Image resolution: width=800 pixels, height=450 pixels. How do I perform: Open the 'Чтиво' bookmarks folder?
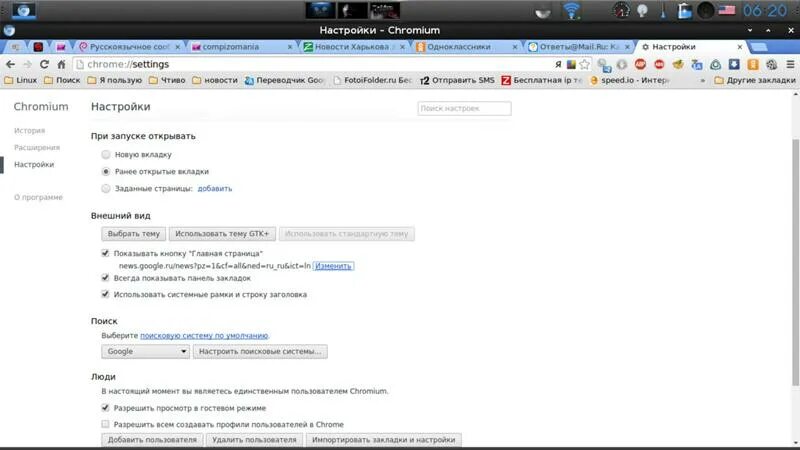167,80
